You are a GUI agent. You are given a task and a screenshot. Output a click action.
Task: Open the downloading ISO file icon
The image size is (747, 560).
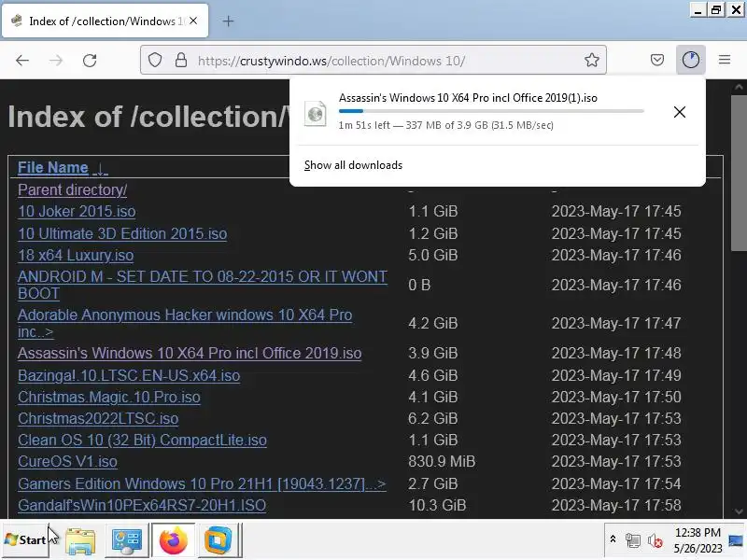[316, 113]
